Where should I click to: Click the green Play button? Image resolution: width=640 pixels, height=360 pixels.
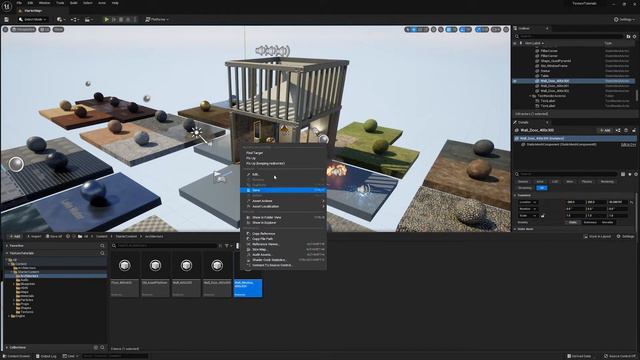pyautogui.click(x=107, y=20)
